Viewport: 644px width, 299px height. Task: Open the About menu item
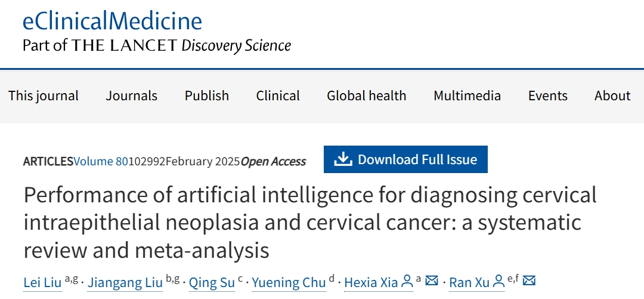(x=612, y=95)
